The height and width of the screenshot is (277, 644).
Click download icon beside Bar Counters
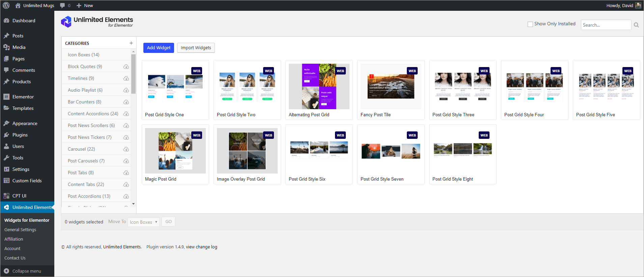point(126,102)
